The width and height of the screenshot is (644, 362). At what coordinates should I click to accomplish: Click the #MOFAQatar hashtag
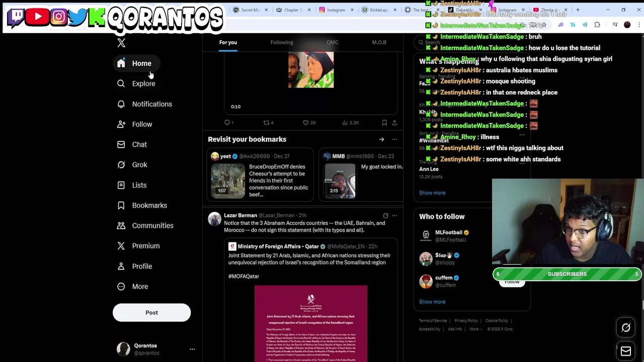coord(244,276)
